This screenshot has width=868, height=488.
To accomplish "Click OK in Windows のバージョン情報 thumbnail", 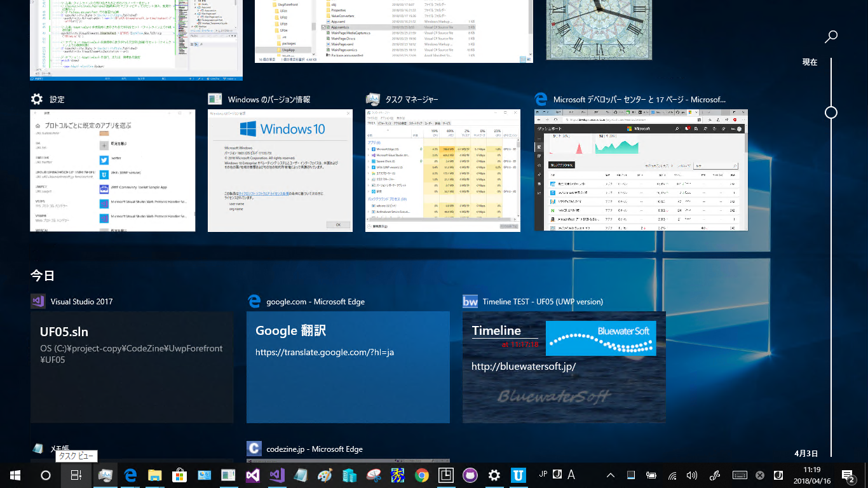I will click(338, 224).
